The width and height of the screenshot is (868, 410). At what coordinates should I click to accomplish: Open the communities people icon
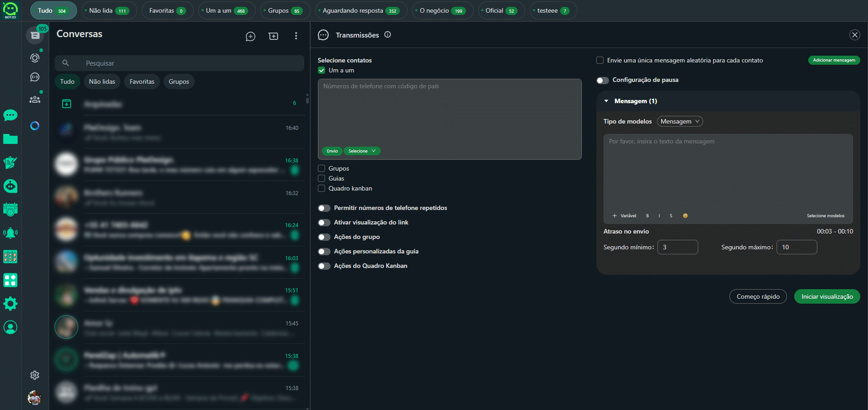pyautogui.click(x=35, y=100)
